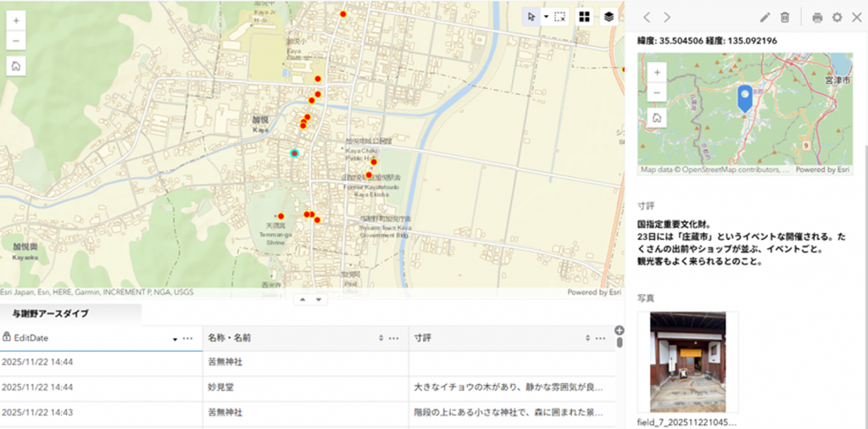Open the selection tool dropdown arrow
This screenshot has width=868, height=429.
click(545, 17)
